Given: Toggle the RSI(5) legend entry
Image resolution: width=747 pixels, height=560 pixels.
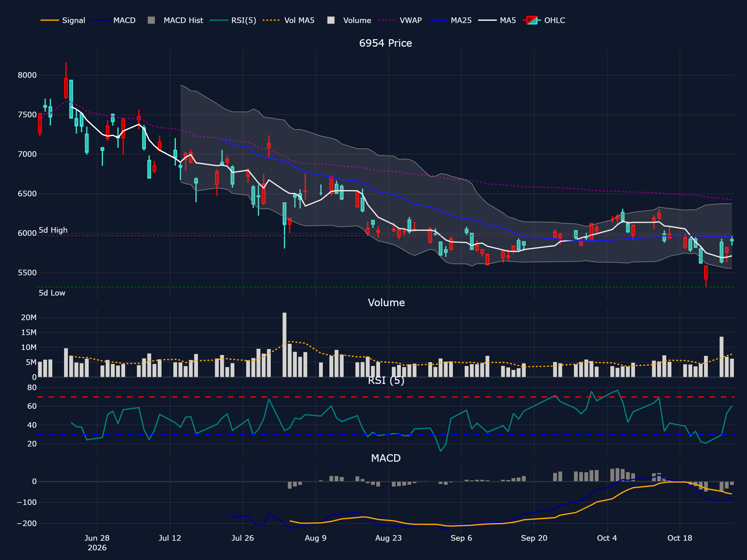Looking at the screenshot, I should (233, 20).
